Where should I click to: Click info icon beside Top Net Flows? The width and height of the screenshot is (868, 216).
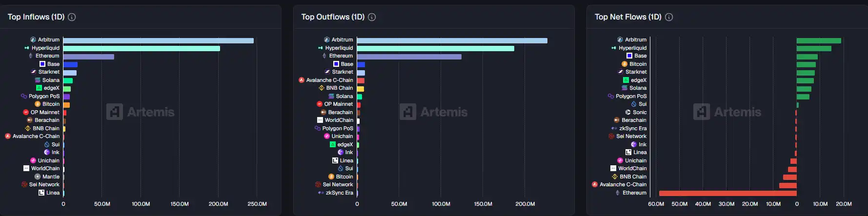point(669,17)
